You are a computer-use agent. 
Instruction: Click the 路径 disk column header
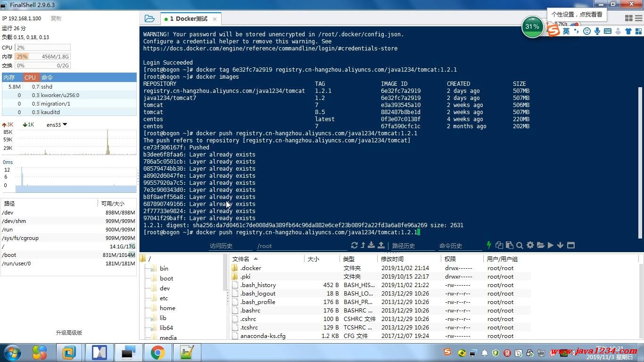(50, 203)
